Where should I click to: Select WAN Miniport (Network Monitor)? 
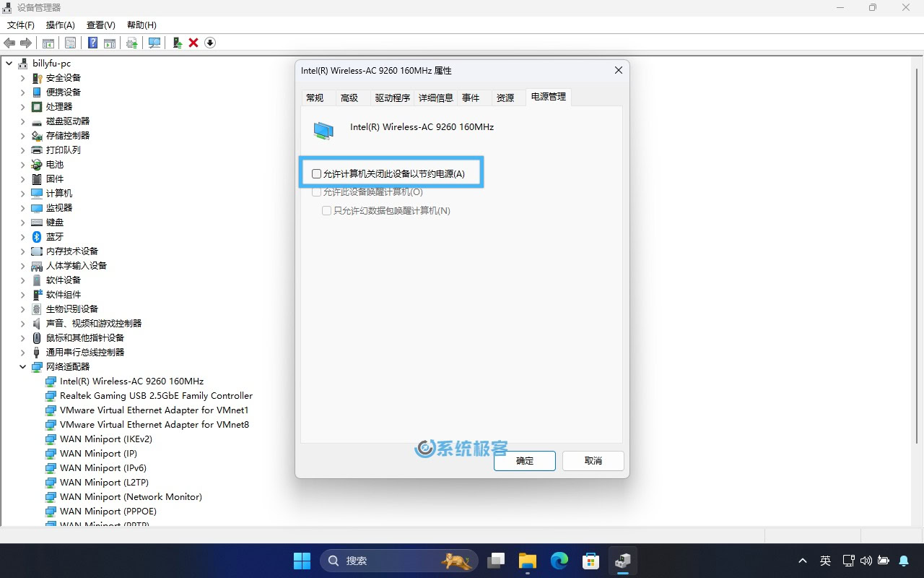tap(131, 496)
